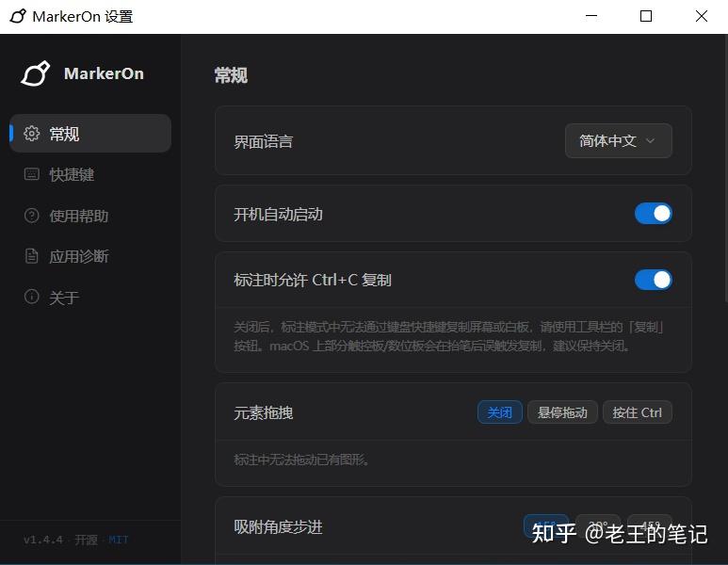Viewport: 728px width, 565px height.
Task: Select 悬停拖动 for 元素拖拽
Action: tap(562, 412)
